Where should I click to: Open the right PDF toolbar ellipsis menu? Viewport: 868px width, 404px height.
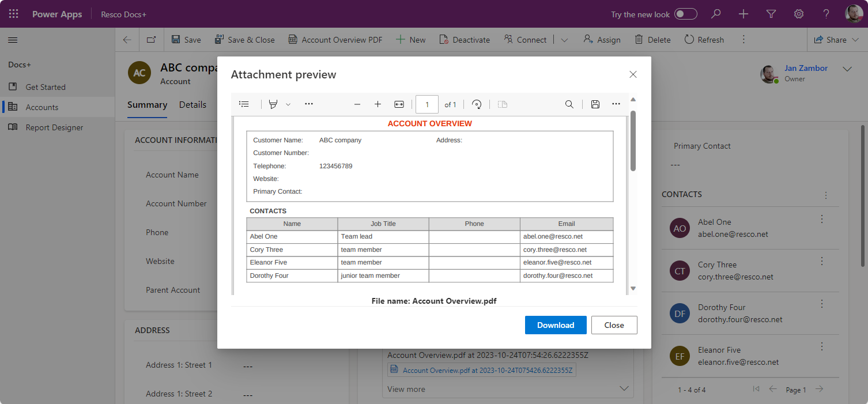point(616,104)
